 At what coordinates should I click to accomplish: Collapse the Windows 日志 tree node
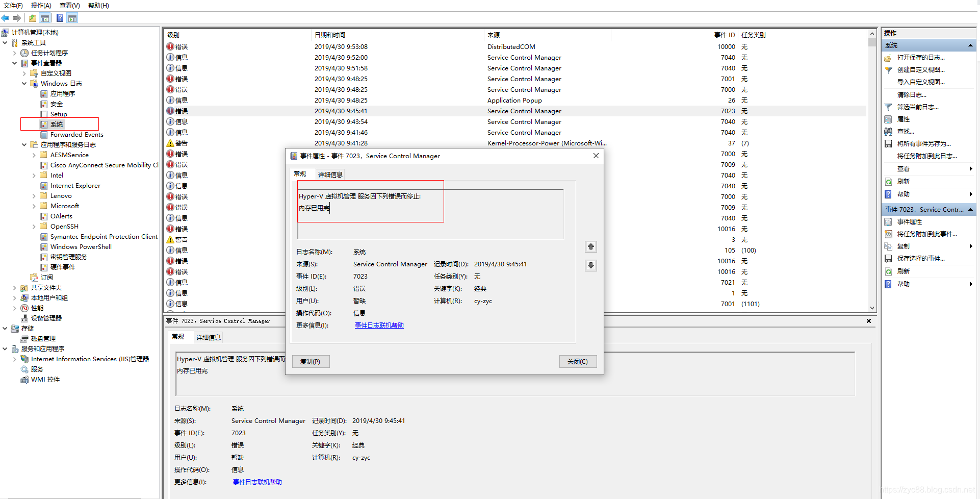(24, 84)
